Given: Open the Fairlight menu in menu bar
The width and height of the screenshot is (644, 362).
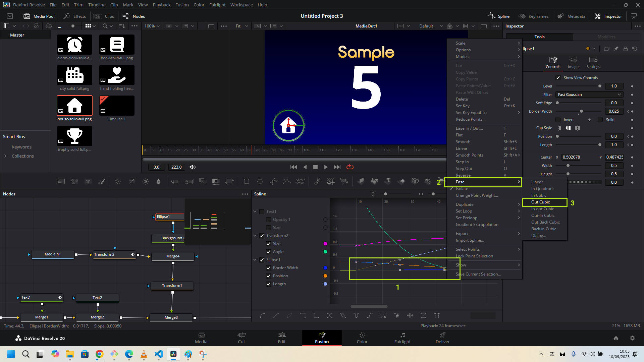Looking at the screenshot, I should [x=217, y=5].
